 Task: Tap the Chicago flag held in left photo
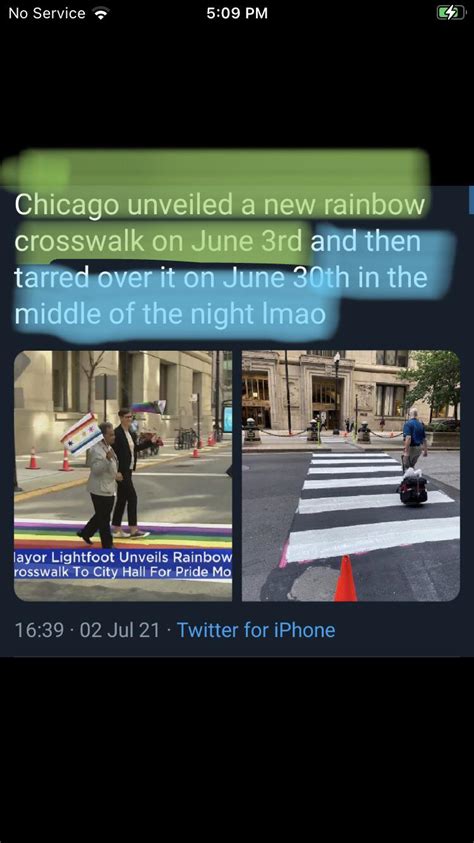(82, 434)
